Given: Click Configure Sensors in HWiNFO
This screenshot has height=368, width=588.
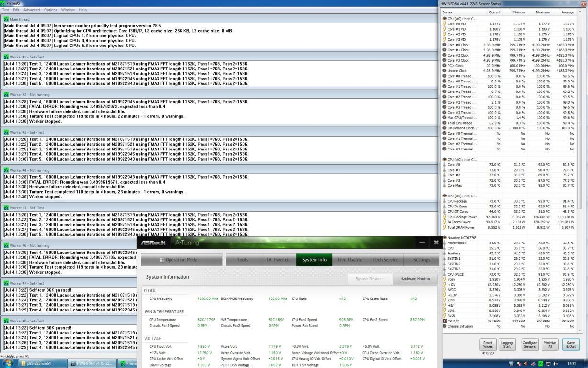Looking at the screenshot, I should (x=530, y=345).
